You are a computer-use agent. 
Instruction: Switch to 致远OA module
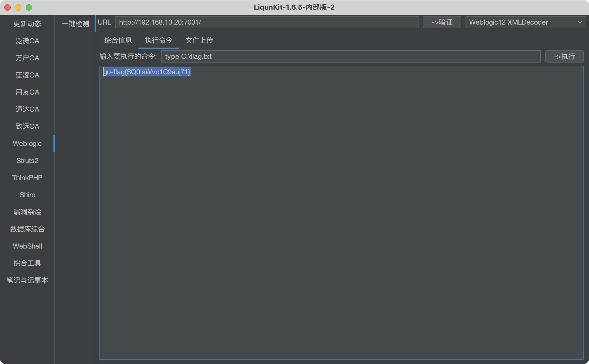(x=27, y=126)
